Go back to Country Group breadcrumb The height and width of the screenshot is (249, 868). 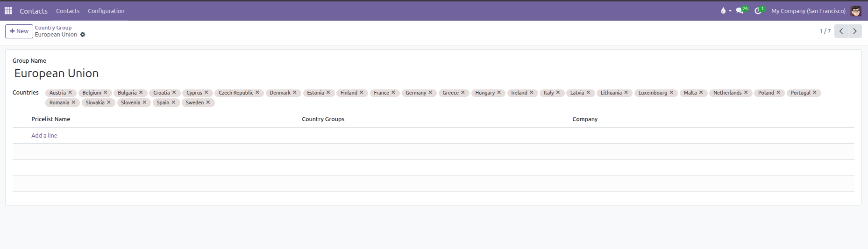point(53,28)
